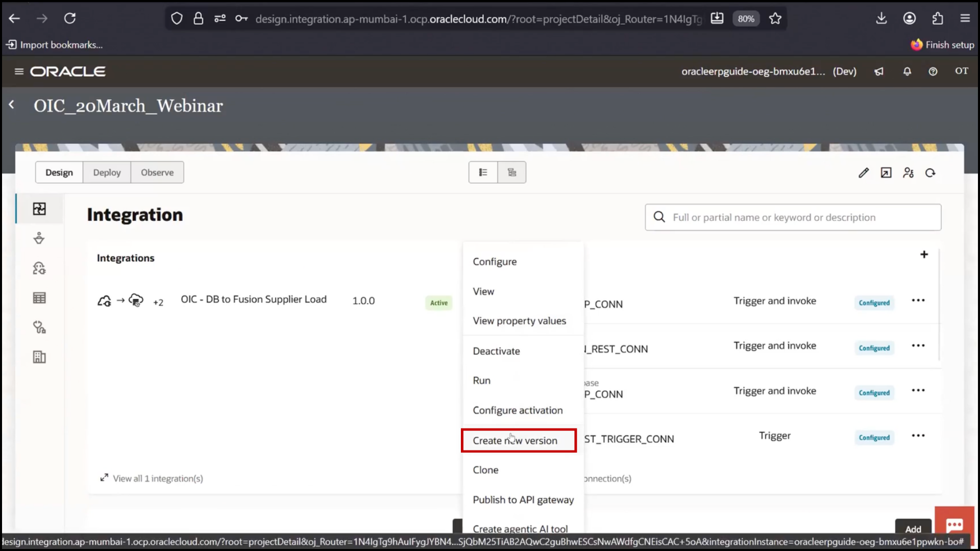
Task: Open browser tracking protection shield icon
Action: tap(177, 19)
